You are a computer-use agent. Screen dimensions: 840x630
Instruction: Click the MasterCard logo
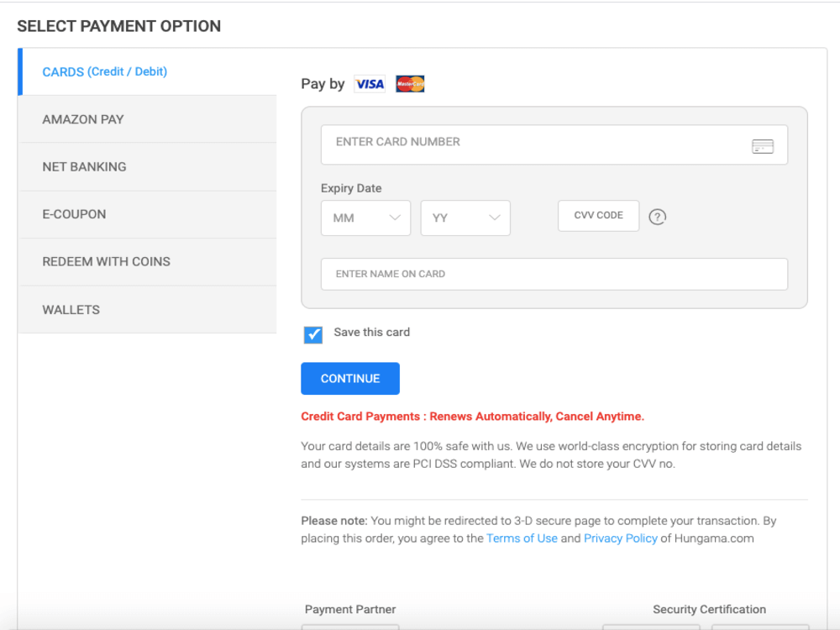410,84
